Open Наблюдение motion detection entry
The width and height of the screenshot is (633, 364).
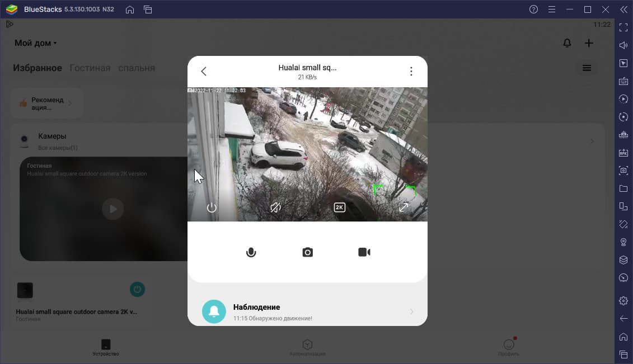point(307,311)
